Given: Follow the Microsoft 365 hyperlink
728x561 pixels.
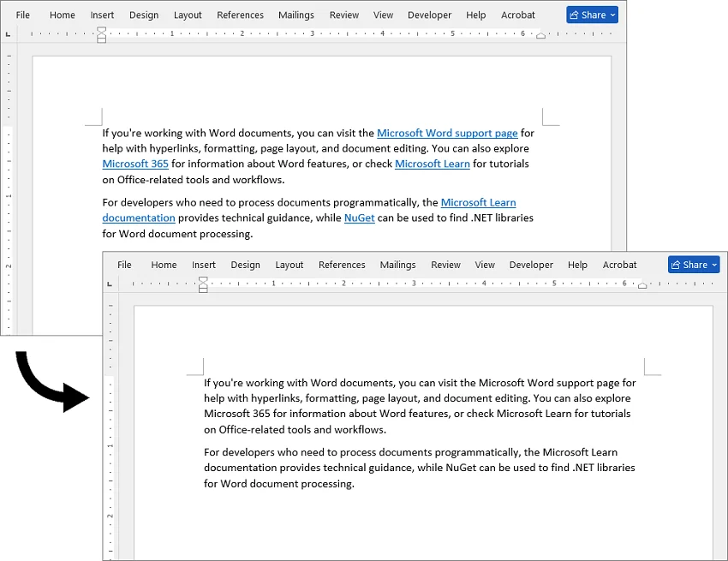Looking at the screenshot, I should tap(135, 164).
